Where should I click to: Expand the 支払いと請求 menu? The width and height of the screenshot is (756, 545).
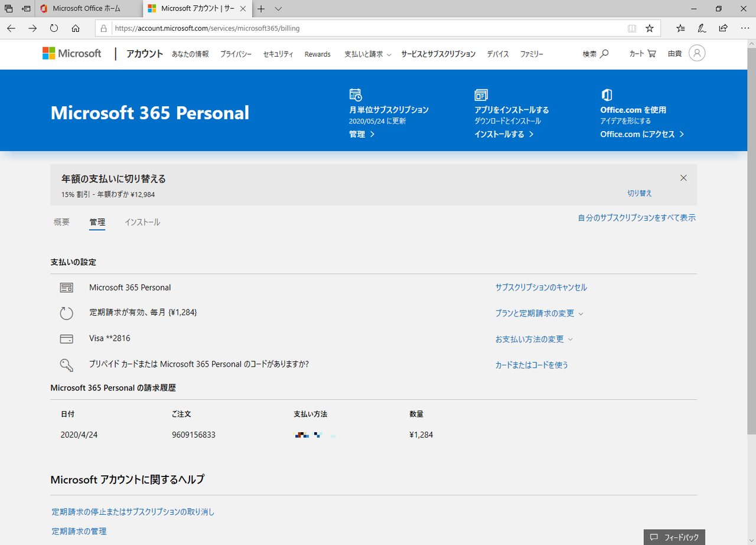(x=368, y=54)
